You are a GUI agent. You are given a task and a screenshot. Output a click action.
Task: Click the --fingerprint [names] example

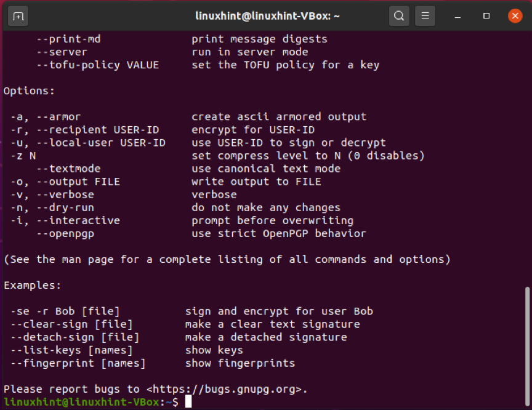tap(78, 363)
